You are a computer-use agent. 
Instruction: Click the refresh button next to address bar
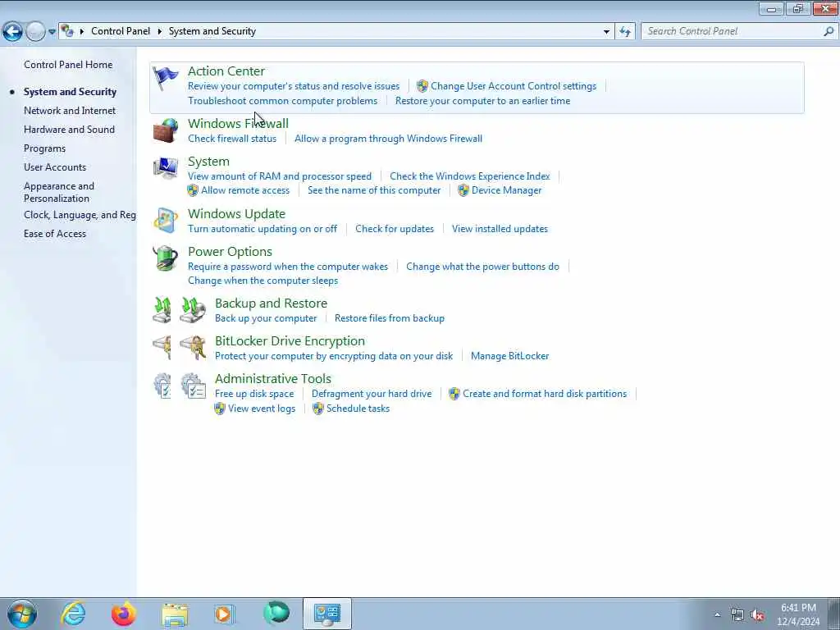tap(624, 32)
